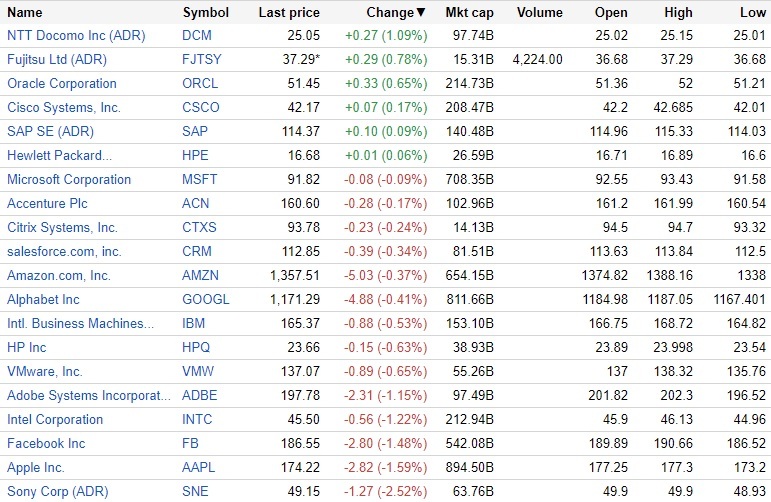Image resolution: width=771 pixels, height=502 pixels.
Task: Sort by the Open column header
Action: (x=611, y=13)
